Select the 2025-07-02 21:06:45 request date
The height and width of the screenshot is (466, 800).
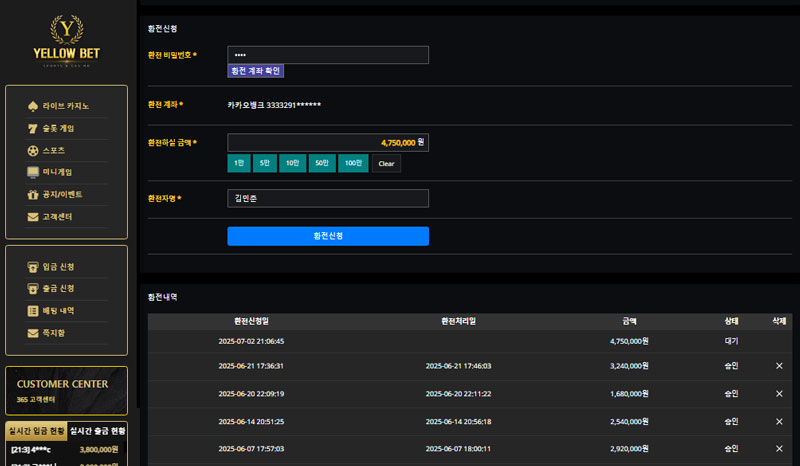coord(252,341)
